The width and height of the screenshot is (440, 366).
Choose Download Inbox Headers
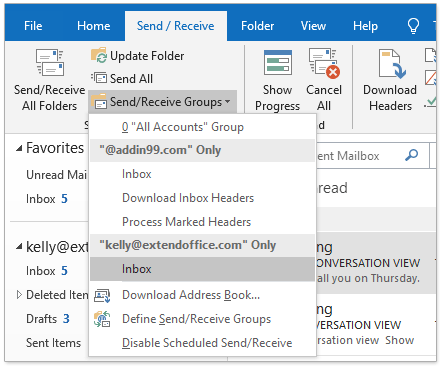tap(203, 198)
